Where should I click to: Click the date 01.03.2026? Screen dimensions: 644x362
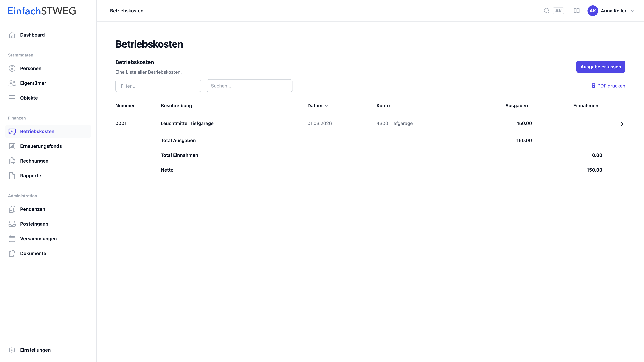[319, 123]
